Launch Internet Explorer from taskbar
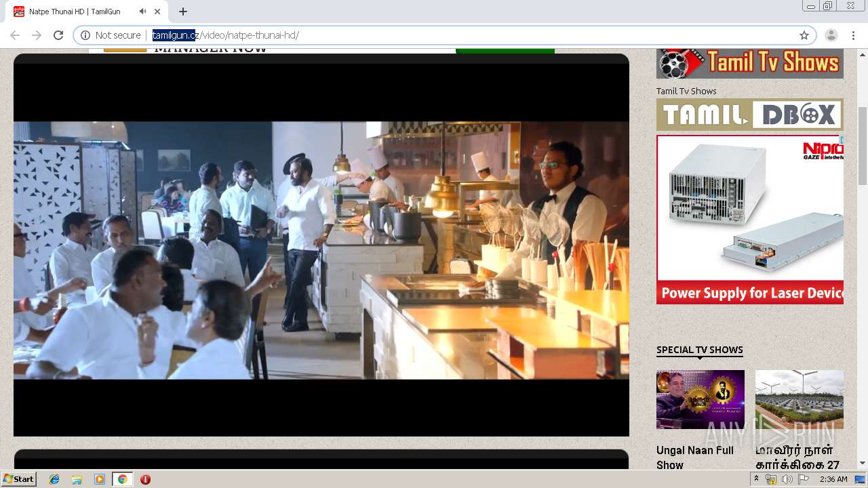This screenshot has width=868, height=488. click(54, 479)
